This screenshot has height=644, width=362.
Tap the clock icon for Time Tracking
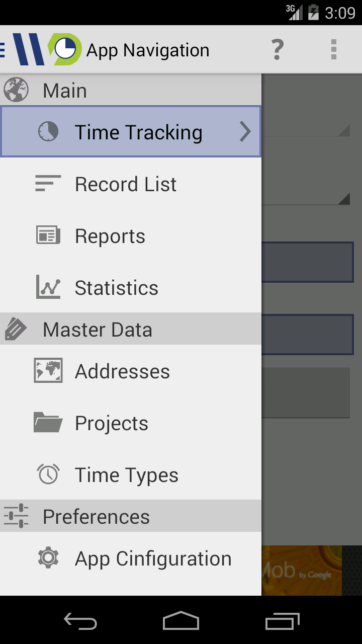click(48, 132)
